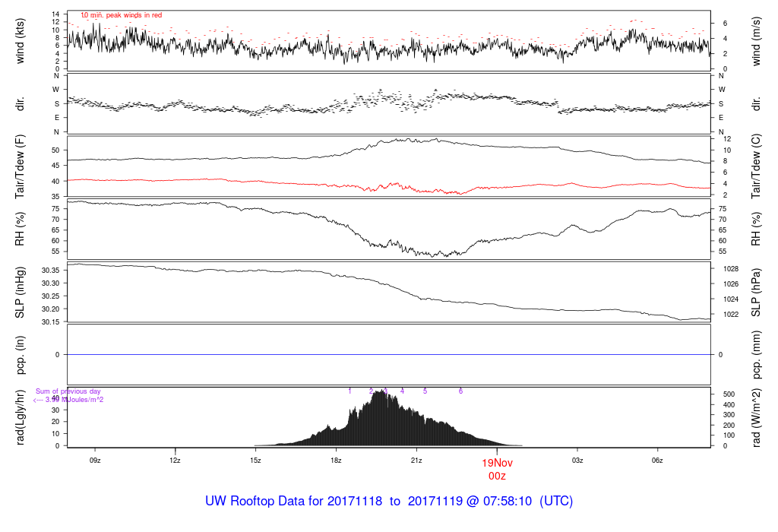Click the 45 temperature tick label
The height and width of the screenshot is (532, 778).
click(x=55, y=166)
